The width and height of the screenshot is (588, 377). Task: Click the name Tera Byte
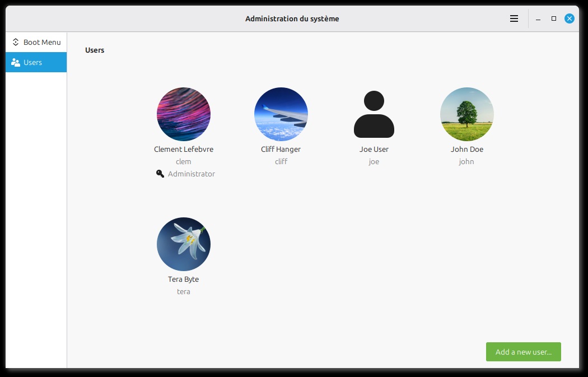[x=183, y=279]
